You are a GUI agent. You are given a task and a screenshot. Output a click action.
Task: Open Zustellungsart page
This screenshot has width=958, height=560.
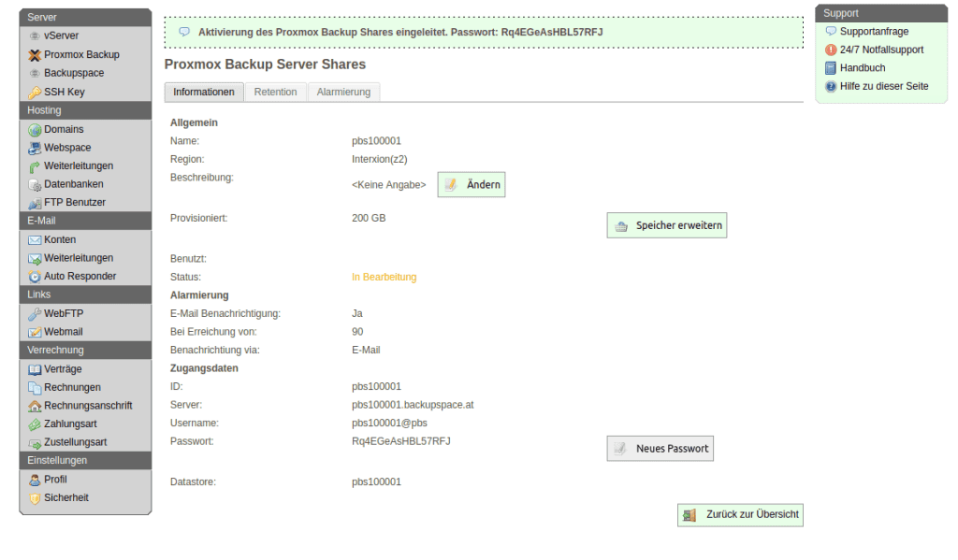coord(75,443)
